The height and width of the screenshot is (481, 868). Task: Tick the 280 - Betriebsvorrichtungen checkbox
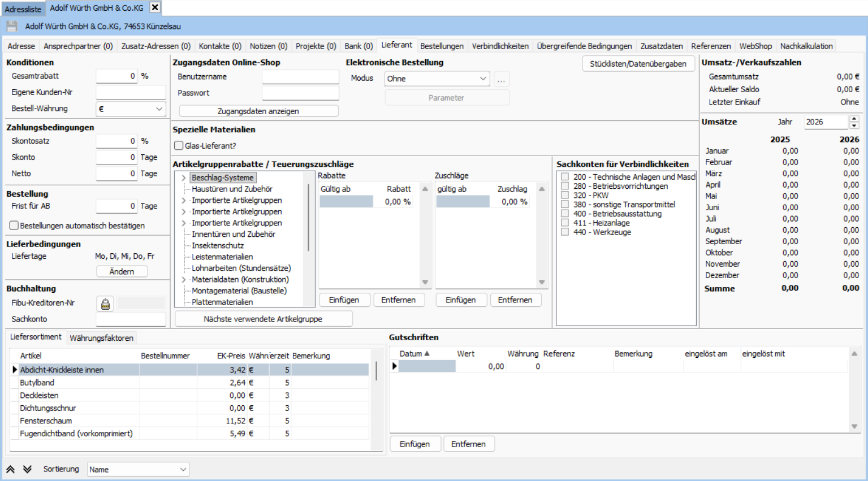coord(565,186)
